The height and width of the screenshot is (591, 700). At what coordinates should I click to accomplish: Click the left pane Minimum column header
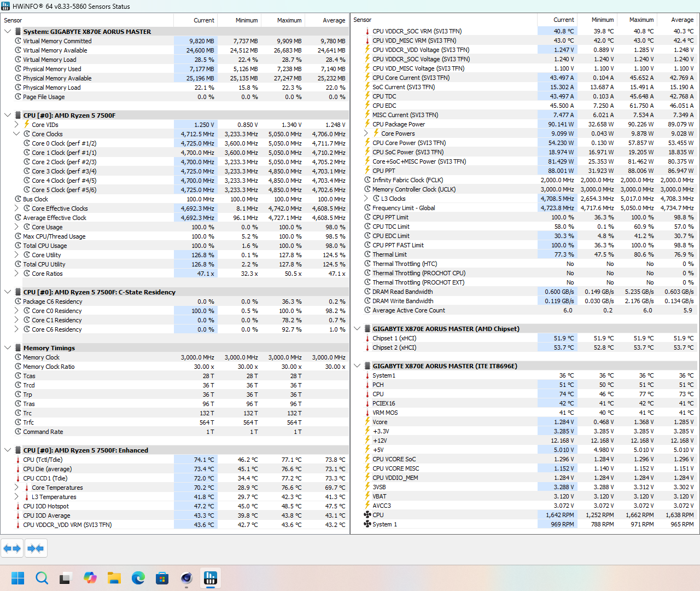tap(240, 20)
